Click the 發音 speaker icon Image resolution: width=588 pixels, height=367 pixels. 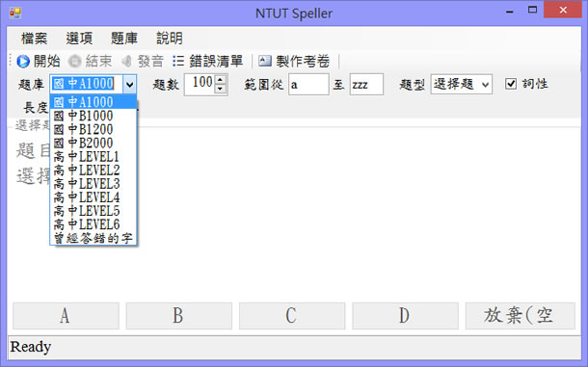coord(127,61)
